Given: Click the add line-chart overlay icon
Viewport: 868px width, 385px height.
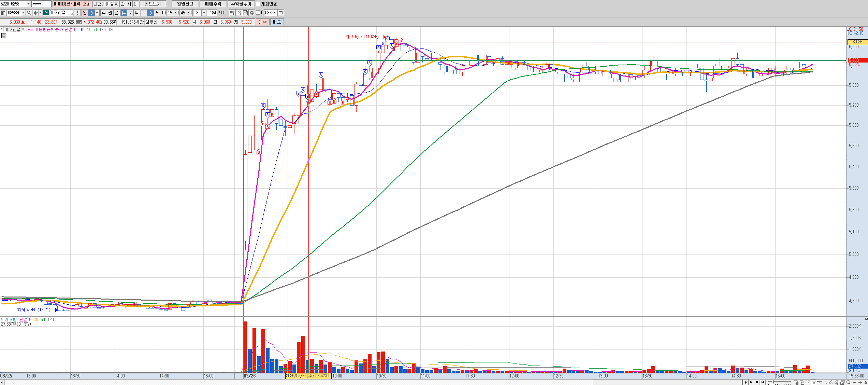Looking at the screenshot, I should (x=239, y=13).
